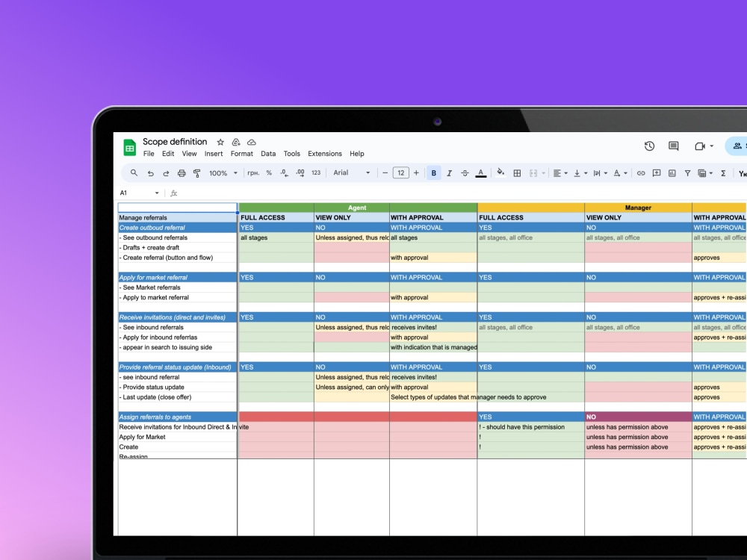
Task: Insert a chart
Action: pyautogui.click(x=672, y=173)
